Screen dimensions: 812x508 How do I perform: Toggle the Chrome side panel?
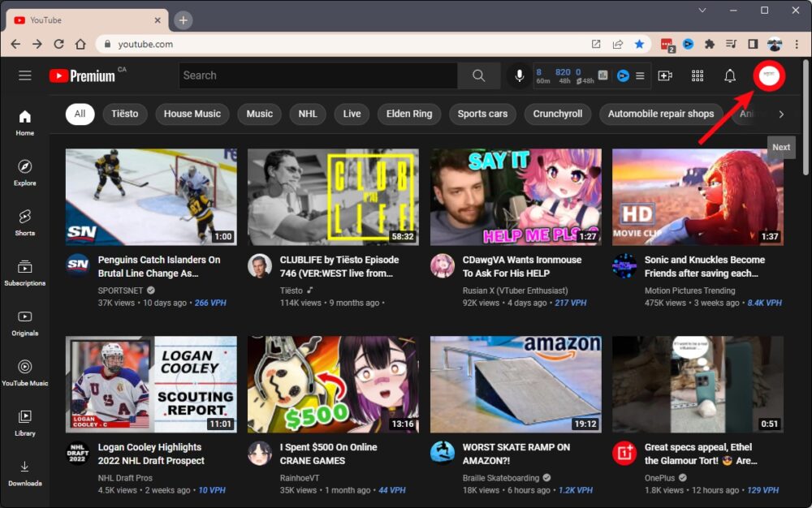tap(753, 44)
